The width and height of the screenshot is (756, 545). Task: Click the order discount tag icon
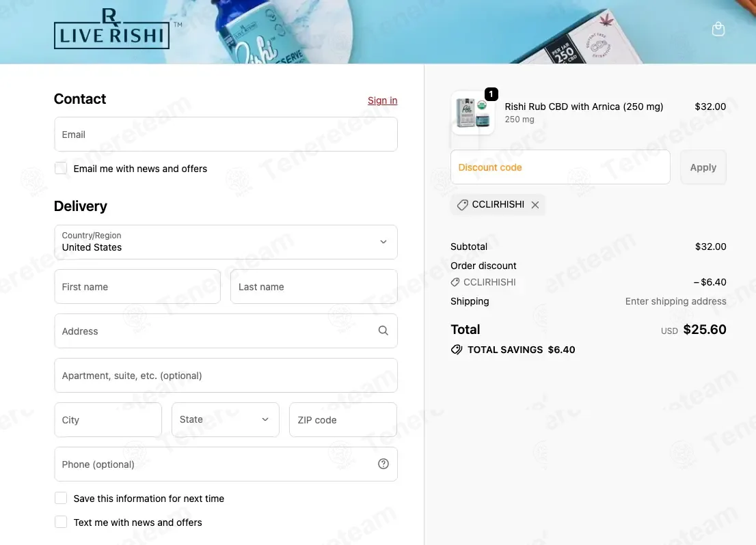[x=455, y=282]
